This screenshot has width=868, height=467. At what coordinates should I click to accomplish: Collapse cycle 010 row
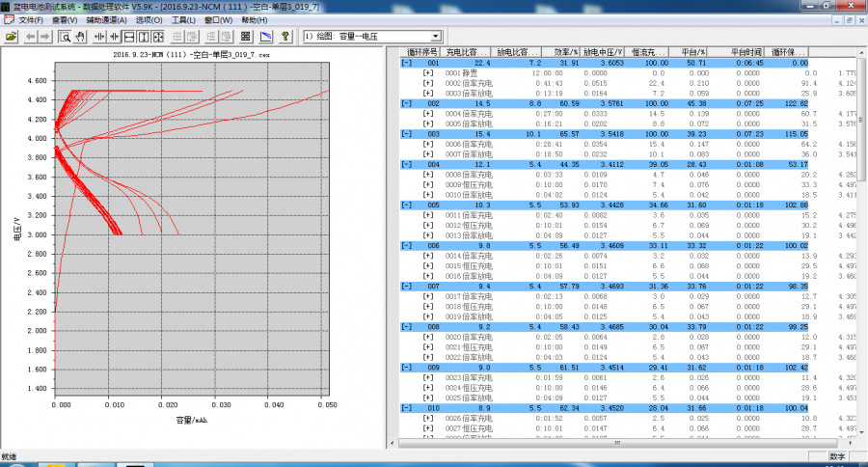[407, 408]
